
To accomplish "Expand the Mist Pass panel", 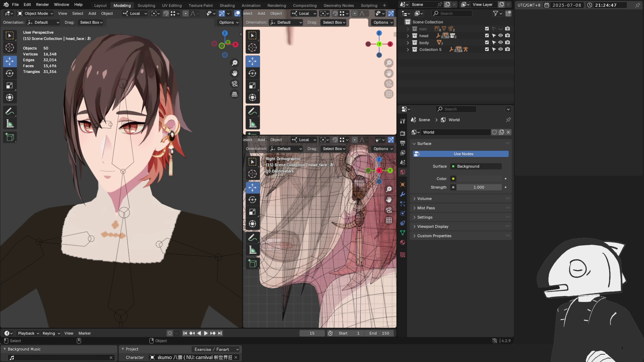I will 460,208.
